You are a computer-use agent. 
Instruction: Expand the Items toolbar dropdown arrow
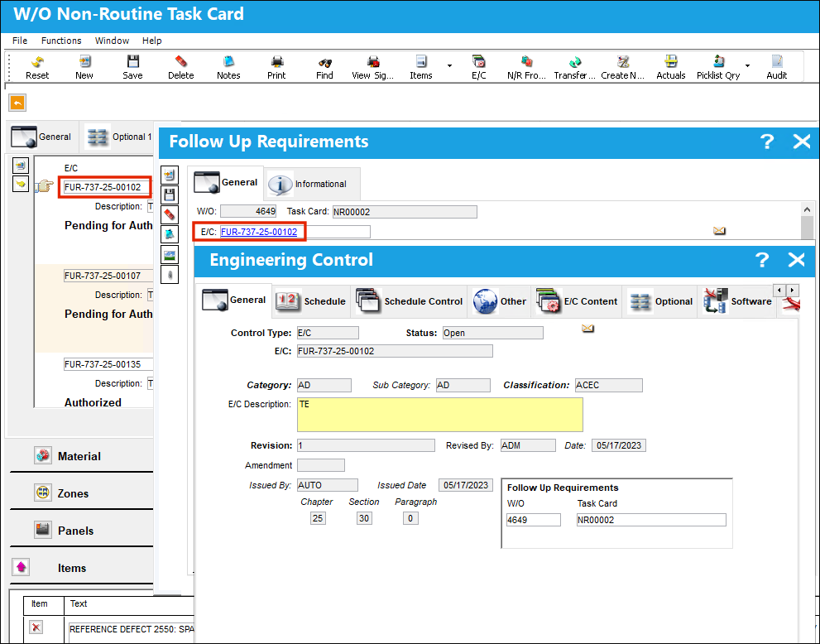click(449, 66)
